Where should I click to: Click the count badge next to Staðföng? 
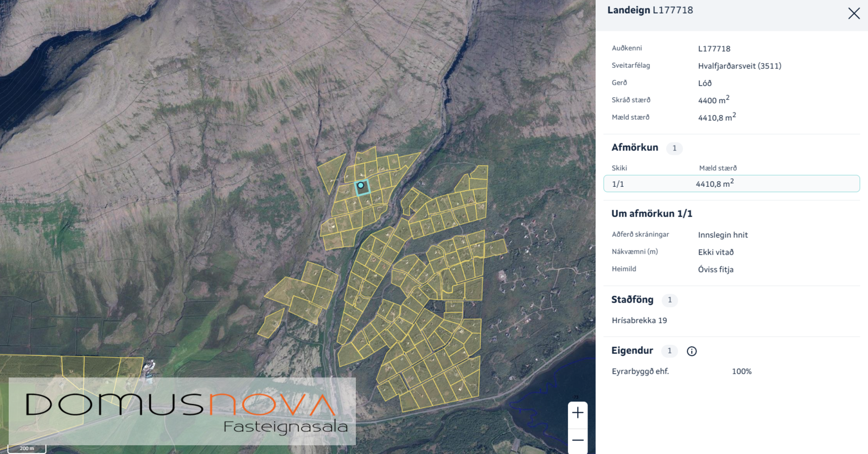[x=669, y=300]
